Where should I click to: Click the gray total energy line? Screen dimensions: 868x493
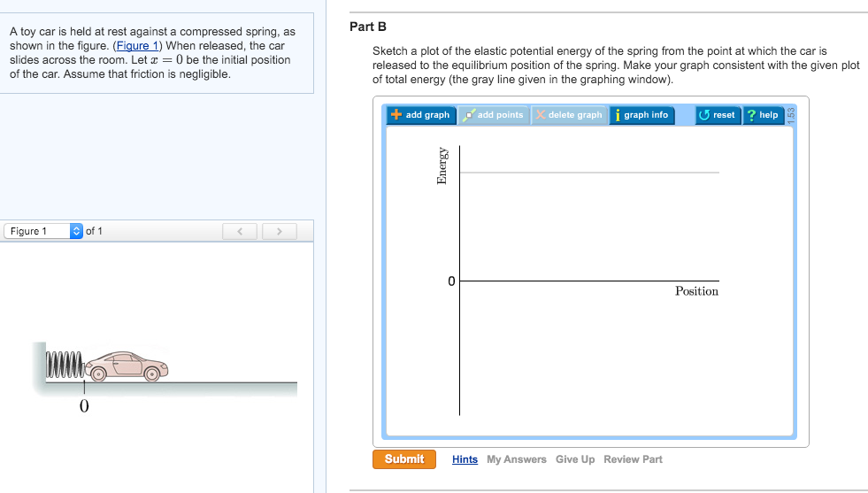pos(589,173)
